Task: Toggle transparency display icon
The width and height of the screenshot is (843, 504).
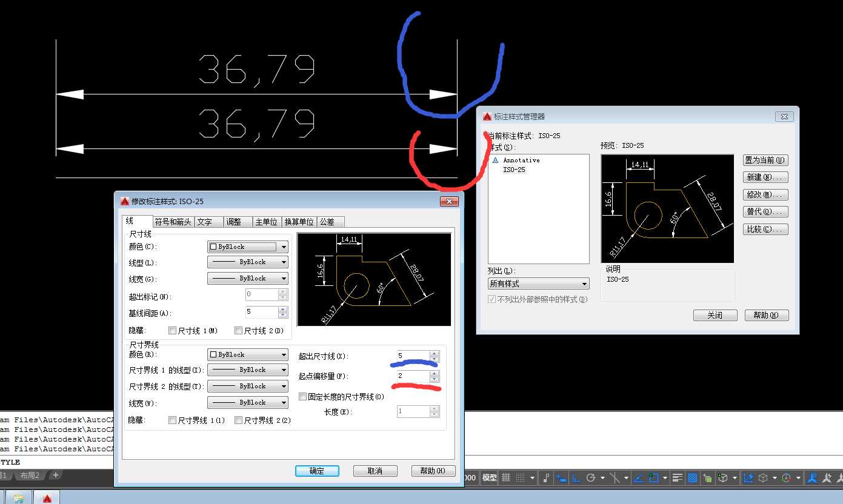Action: [x=693, y=477]
